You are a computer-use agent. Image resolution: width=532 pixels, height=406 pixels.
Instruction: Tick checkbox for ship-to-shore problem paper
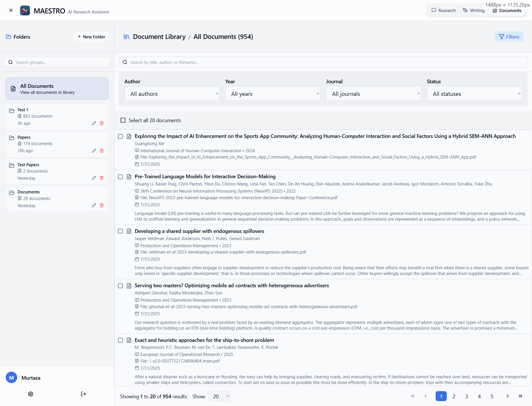coord(120,340)
